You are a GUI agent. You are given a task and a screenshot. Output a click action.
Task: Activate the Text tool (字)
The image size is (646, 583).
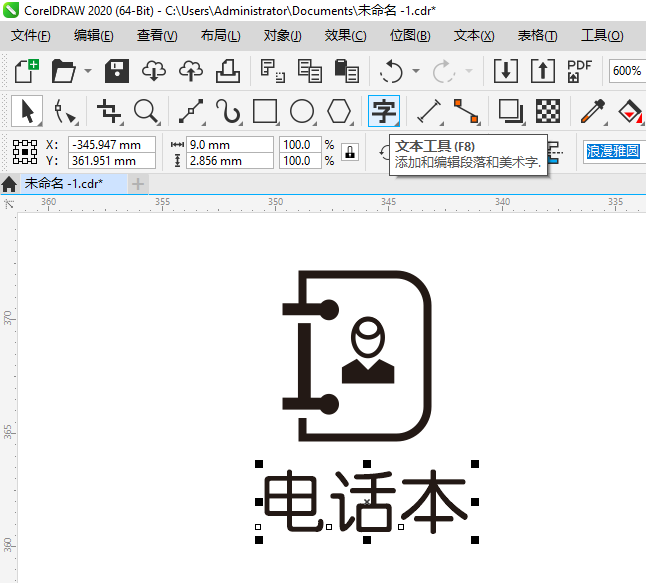(384, 111)
